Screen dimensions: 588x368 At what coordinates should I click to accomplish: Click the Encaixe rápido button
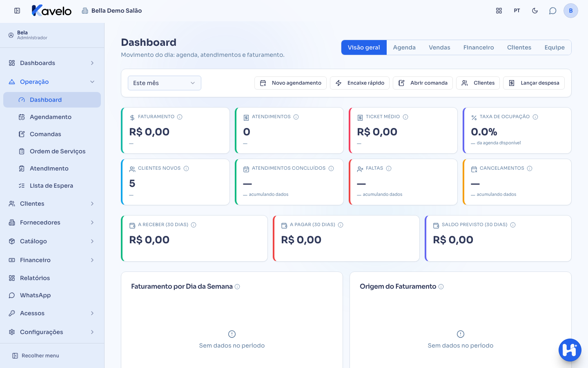pos(360,83)
